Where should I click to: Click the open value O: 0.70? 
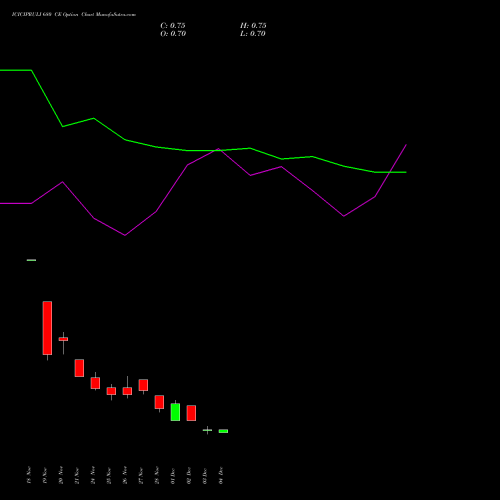173,34
